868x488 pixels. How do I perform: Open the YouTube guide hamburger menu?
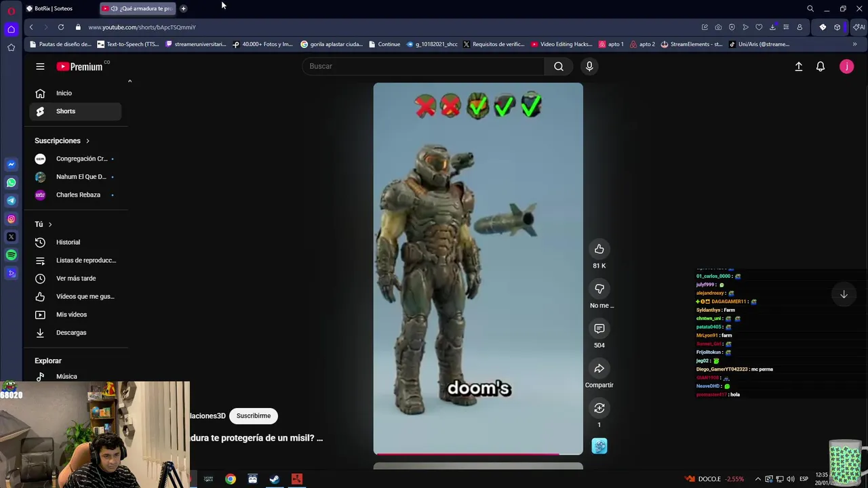click(40, 66)
